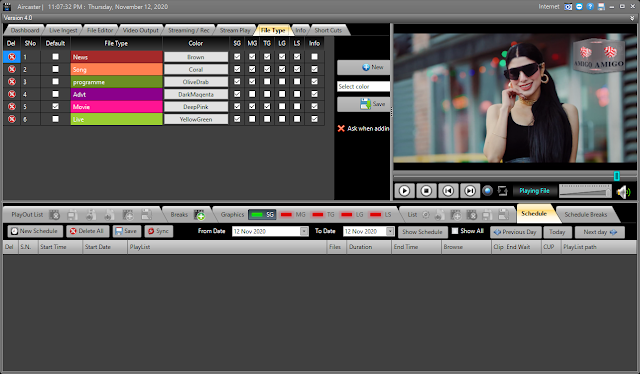Switch to Video Output tab
The width and height of the screenshot is (640, 374).
click(140, 30)
